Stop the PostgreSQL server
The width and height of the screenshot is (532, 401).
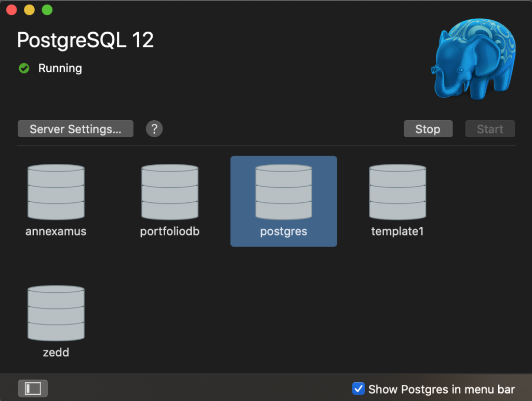(428, 129)
